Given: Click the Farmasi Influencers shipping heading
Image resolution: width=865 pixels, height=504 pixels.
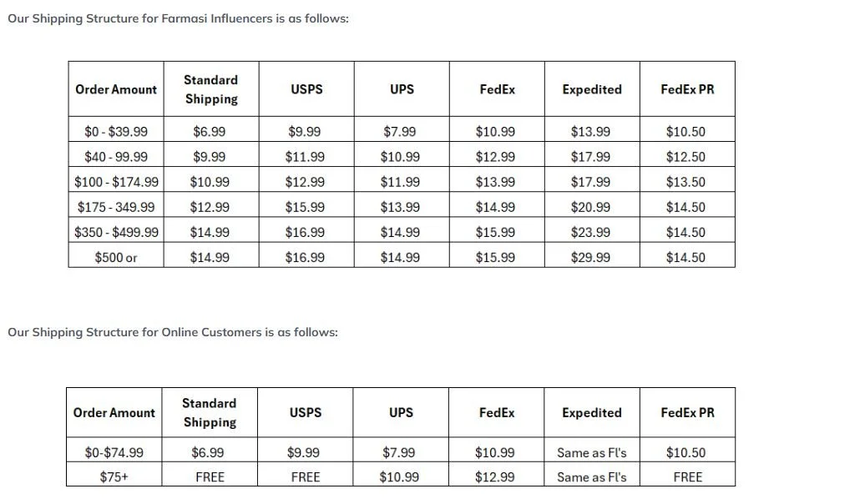Looking at the screenshot, I should point(178,18).
